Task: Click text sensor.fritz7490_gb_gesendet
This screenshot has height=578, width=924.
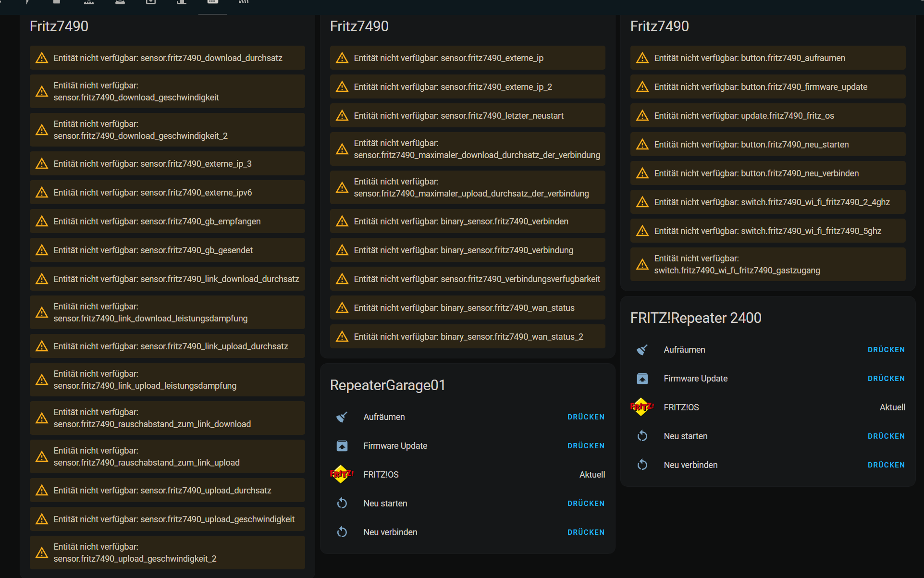Action: coord(197,250)
